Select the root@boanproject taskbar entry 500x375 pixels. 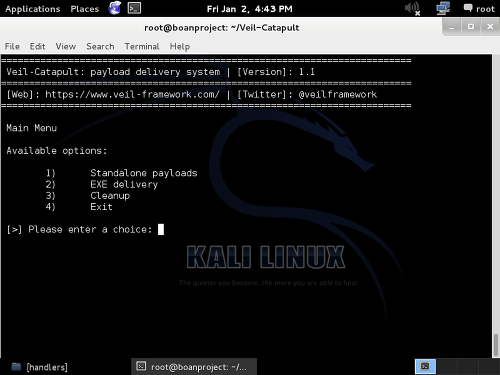[x=194, y=367]
